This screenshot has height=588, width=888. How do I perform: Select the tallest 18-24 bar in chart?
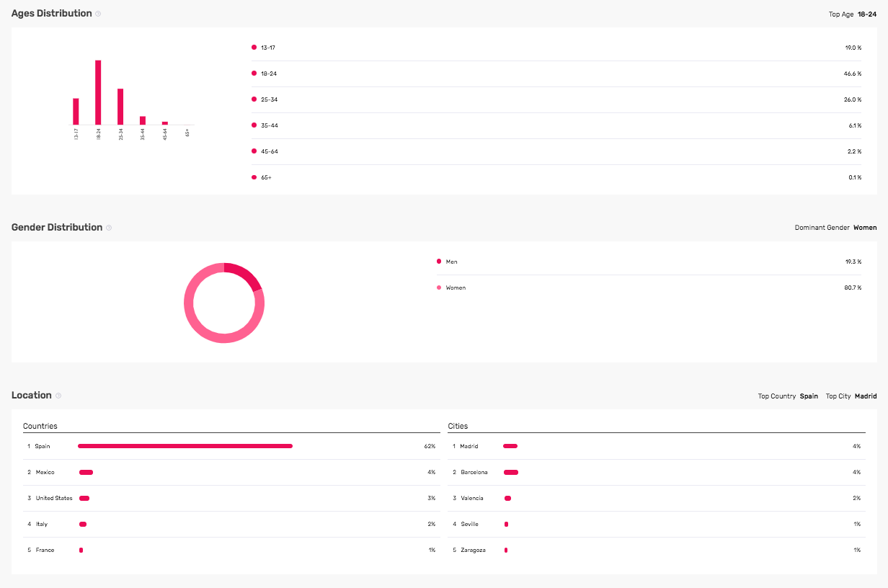click(x=98, y=92)
